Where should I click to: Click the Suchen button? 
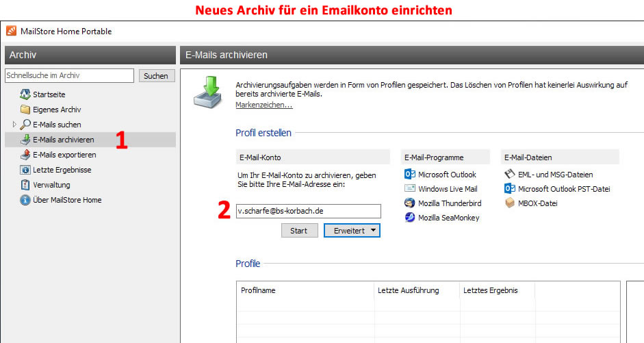tap(157, 75)
